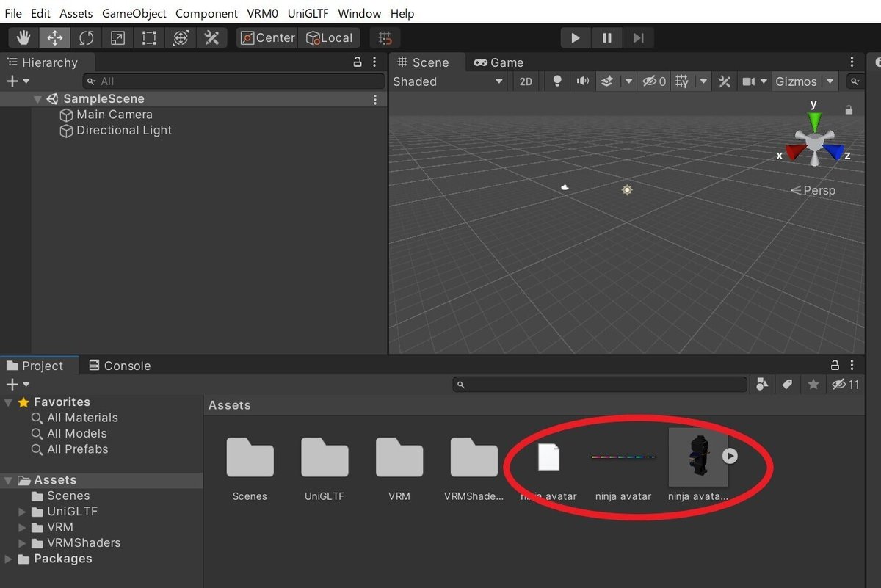Select the Scale tool
Image resolution: width=881 pixels, height=588 pixels.
tap(117, 38)
